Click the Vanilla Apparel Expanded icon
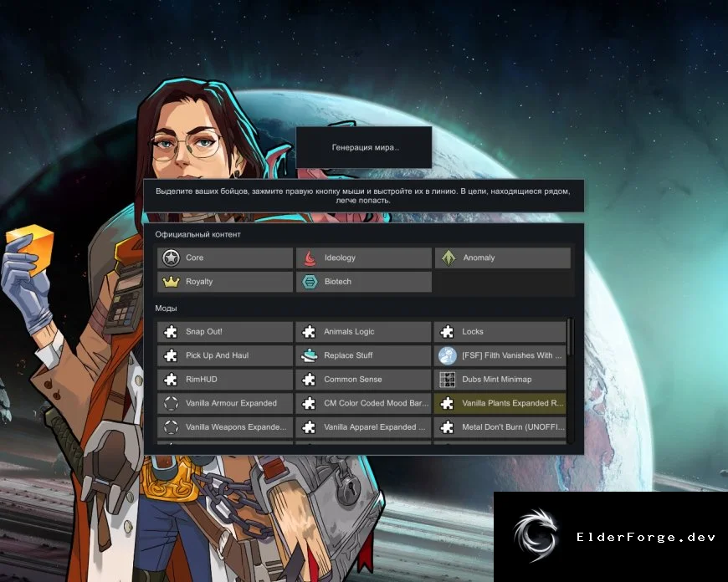The image size is (728, 582). click(x=309, y=427)
